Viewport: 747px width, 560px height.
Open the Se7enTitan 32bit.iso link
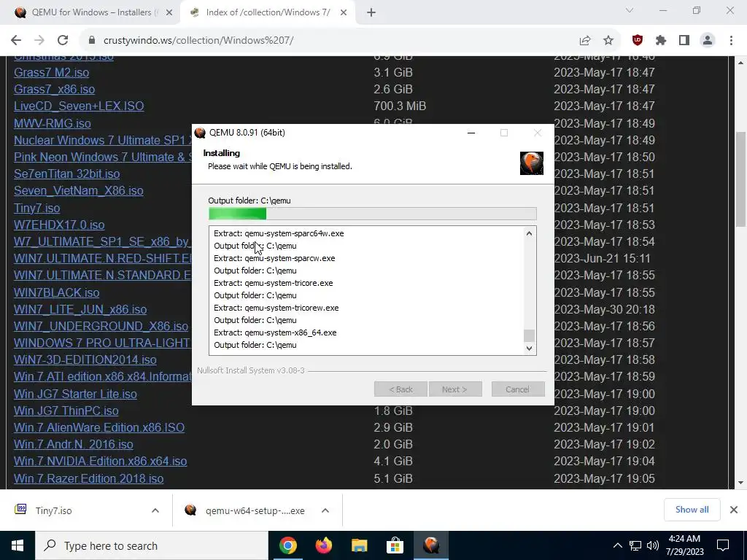(x=66, y=174)
